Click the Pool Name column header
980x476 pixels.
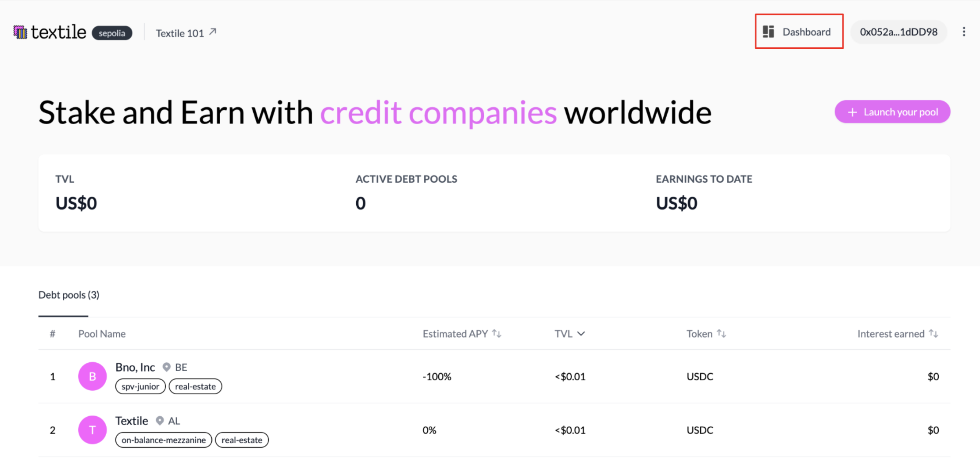(x=102, y=334)
